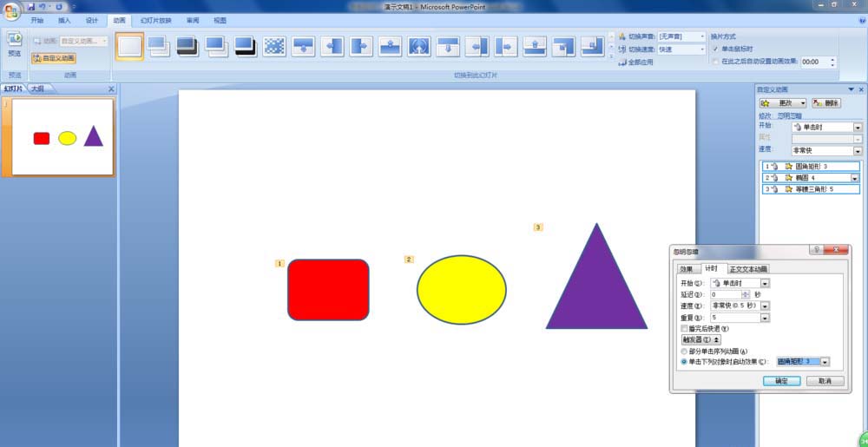
Task: Click 确定 button in dialog
Action: [x=781, y=381]
